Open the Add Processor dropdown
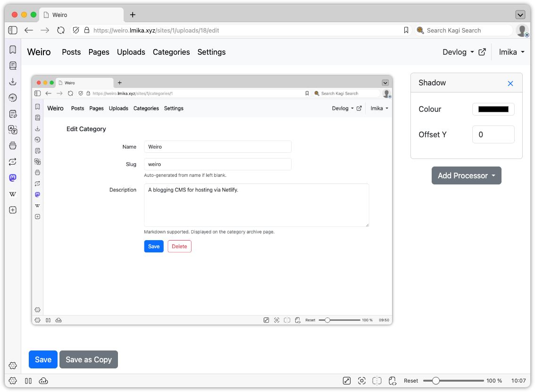The image size is (535, 392). point(466,175)
